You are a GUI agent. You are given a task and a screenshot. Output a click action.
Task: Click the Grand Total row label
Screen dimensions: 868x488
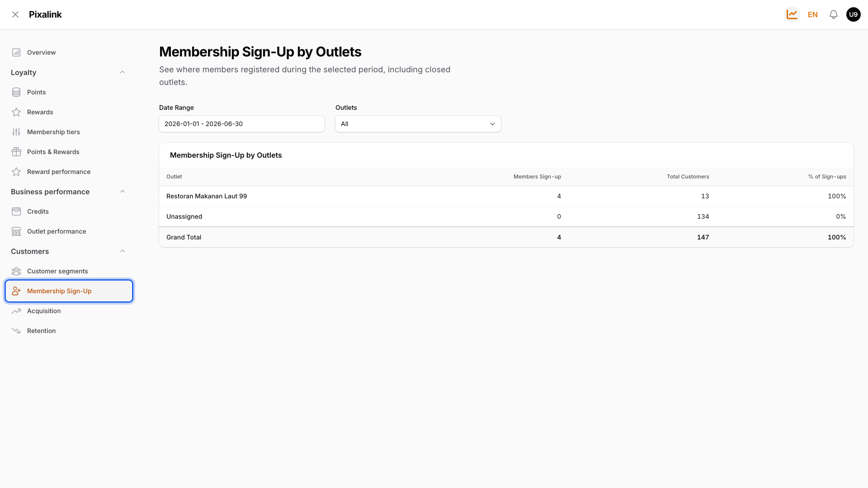click(184, 237)
